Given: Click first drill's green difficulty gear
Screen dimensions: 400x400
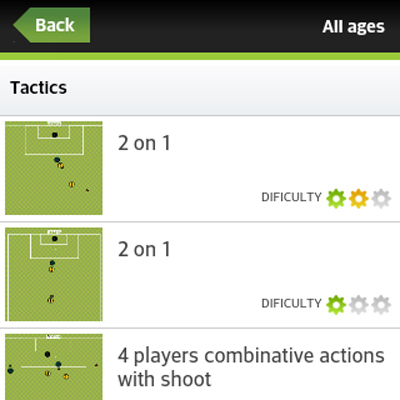Looking at the screenshot, I should [x=336, y=198].
